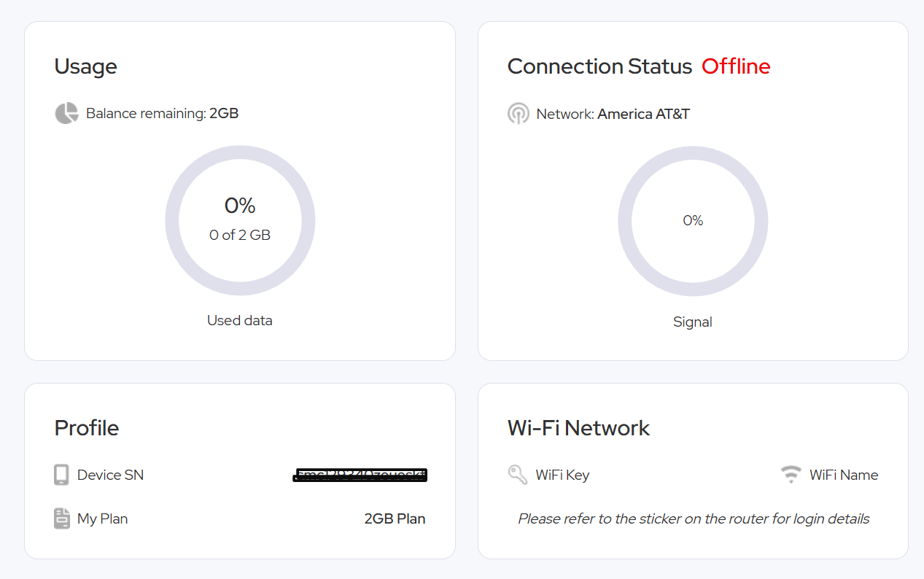The width and height of the screenshot is (924, 579).
Task: Click the WiFi Name label
Action: click(843, 475)
